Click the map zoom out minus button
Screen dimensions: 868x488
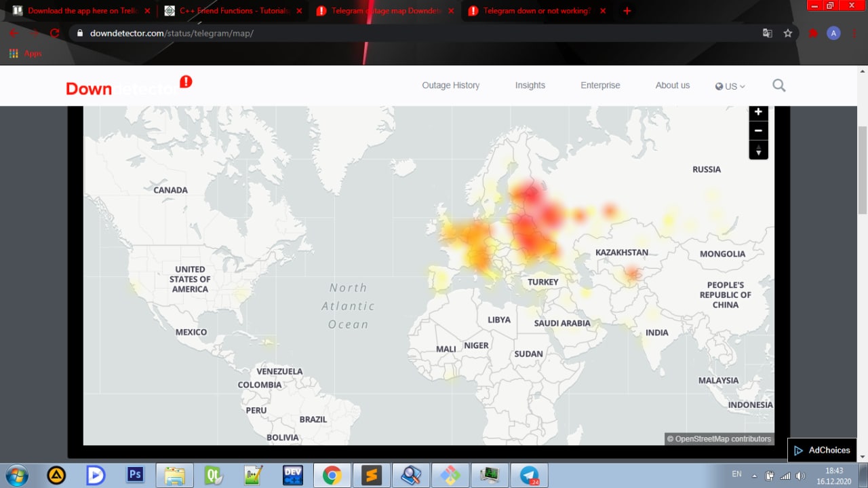click(x=758, y=131)
